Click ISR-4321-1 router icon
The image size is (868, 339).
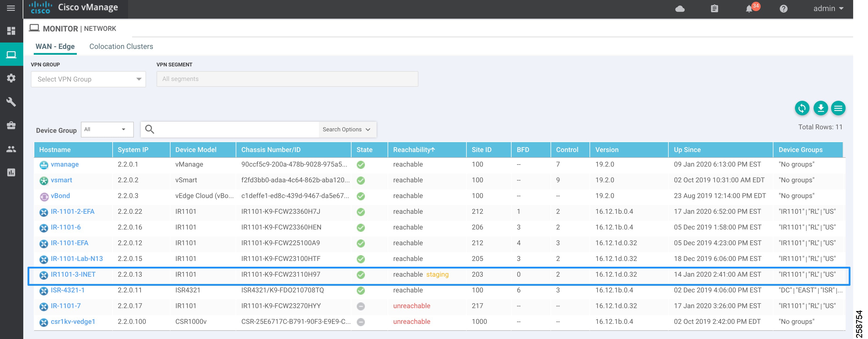pyautogui.click(x=44, y=291)
